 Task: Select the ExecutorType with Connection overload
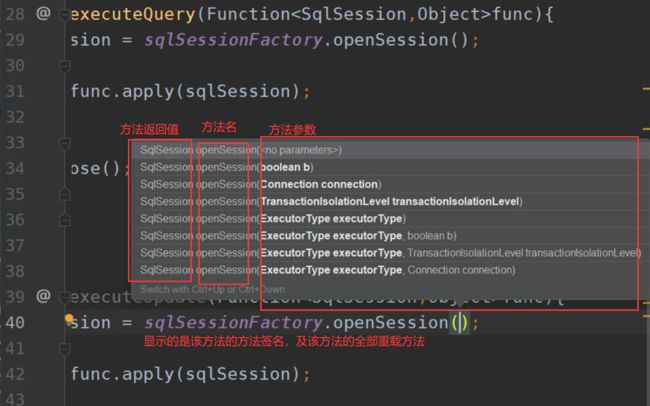(x=387, y=269)
